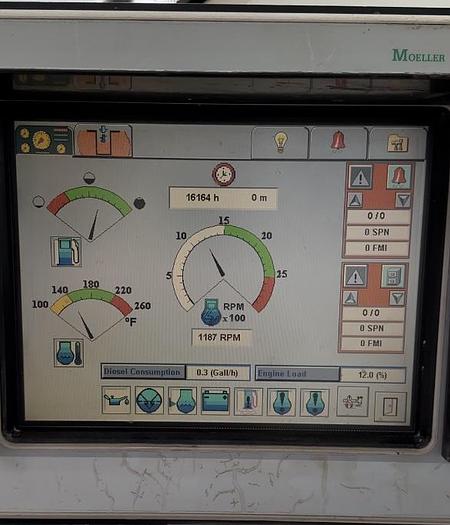Image resolution: width=450 pixels, height=525 pixels.
Task: Open the light bulb lighting tab
Action: [x=280, y=142]
